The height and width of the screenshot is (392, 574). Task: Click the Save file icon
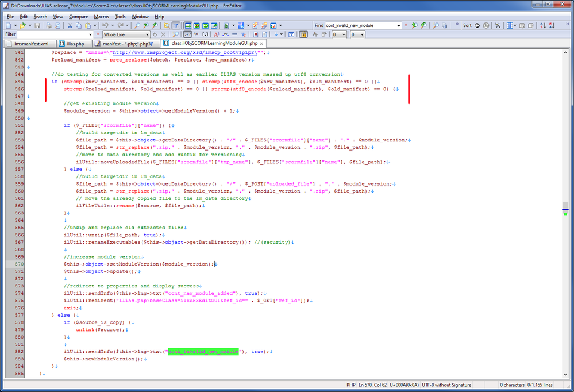[37, 26]
